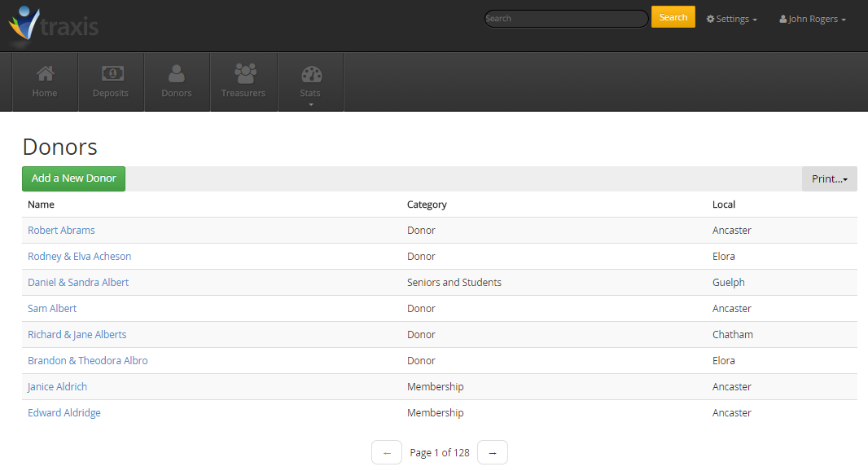Open the Home navigation icon
The image size is (868, 471).
46,73
